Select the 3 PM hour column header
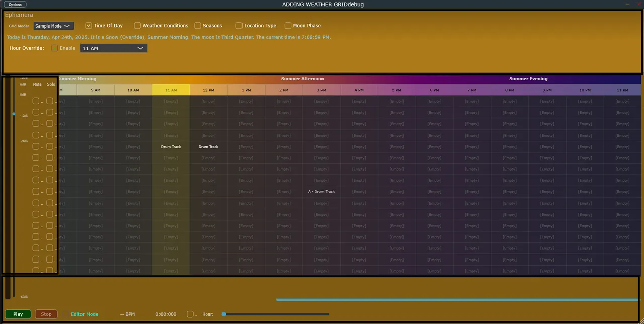This screenshot has height=324, width=644. [321, 90]
